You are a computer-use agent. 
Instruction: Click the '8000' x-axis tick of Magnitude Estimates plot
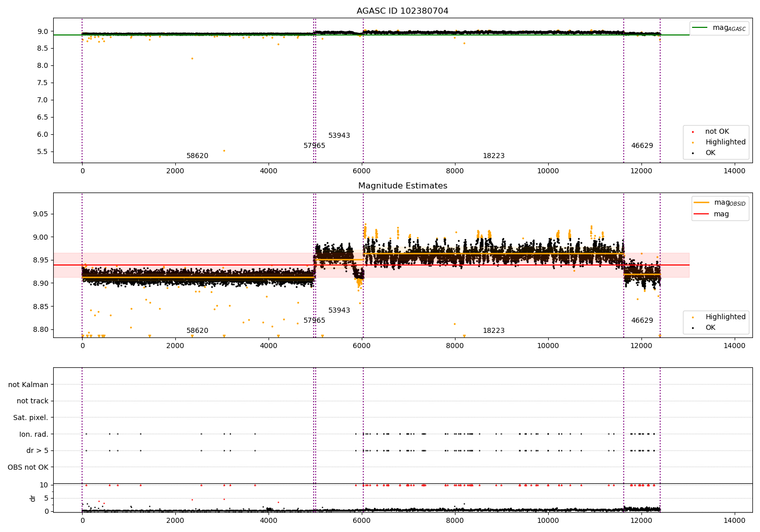pyautogui.click(x=455, y=346)
